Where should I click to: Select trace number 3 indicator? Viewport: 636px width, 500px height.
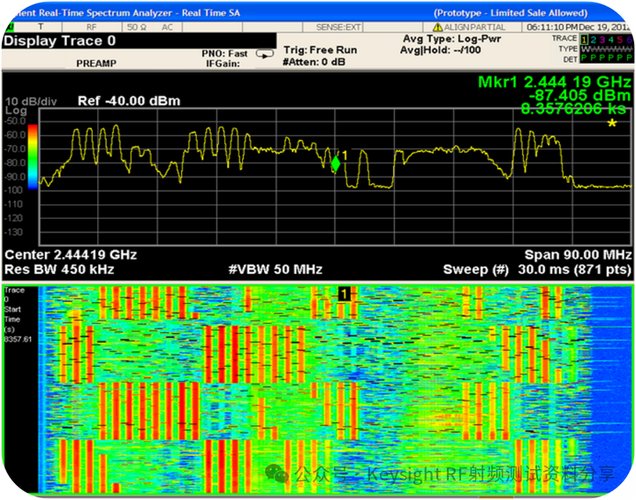602,39
